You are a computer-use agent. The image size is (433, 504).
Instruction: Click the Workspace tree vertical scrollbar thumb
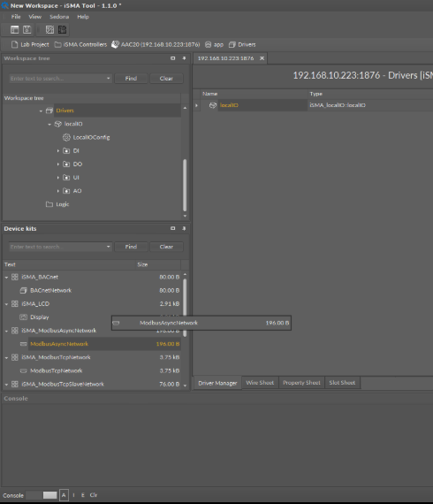pyautogui.click(x=185, y=185)
